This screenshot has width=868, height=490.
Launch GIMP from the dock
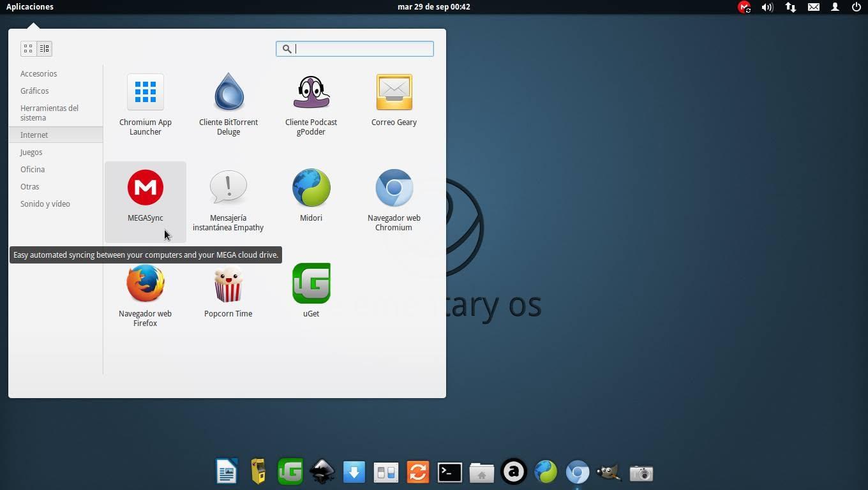coord(609,472)
